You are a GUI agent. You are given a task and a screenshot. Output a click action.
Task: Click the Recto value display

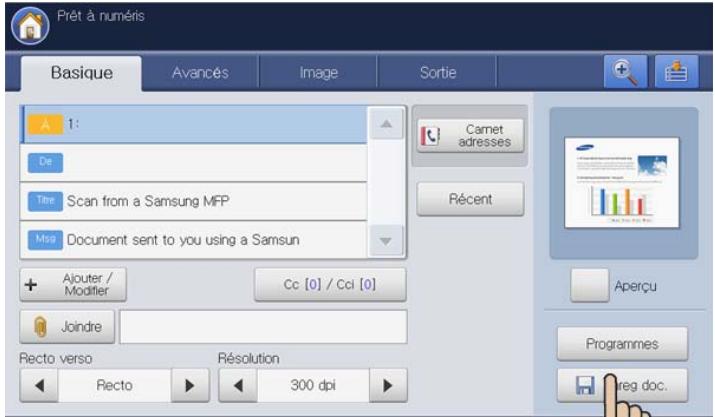coord(114,386)
